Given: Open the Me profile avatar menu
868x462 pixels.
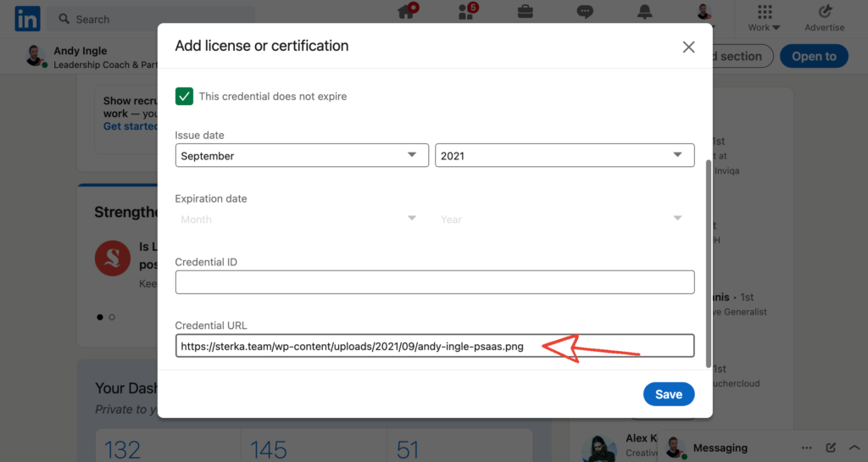Looking at the screenshot, I should [x=704, y=12].
